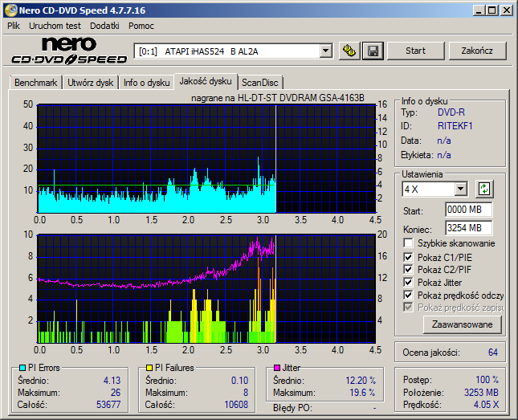This screenshot has width=518, height=420.
Task: Click the yellow PI Failures legend swatch
Action: click(x=149, y=368)
